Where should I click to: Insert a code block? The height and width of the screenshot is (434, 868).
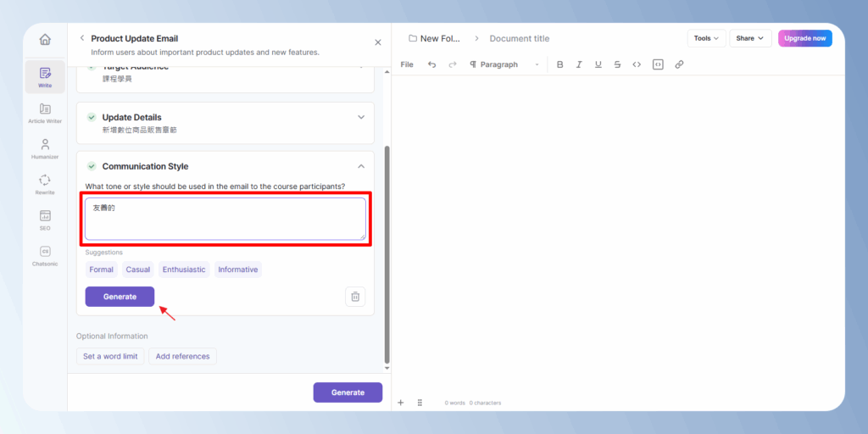tap(658, 64)
